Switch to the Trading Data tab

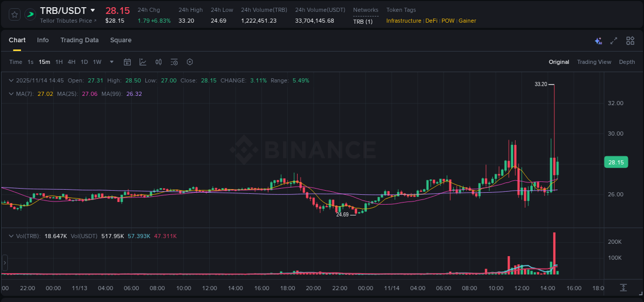coord(79,40)
